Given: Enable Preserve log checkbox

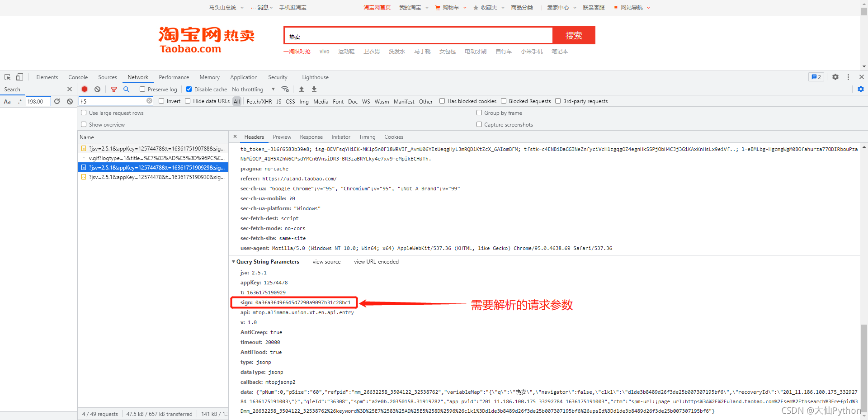Looking at the screenshot, I should pos(142,89).
